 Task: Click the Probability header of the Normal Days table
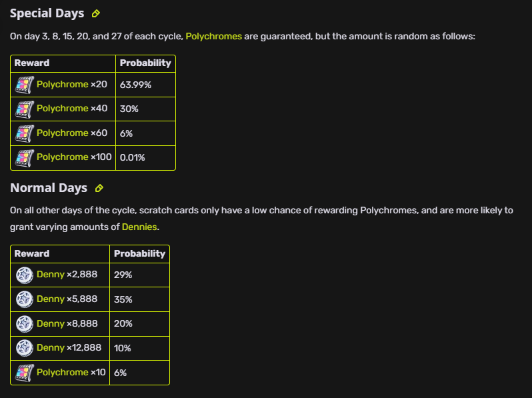click(x=139, y=253)
